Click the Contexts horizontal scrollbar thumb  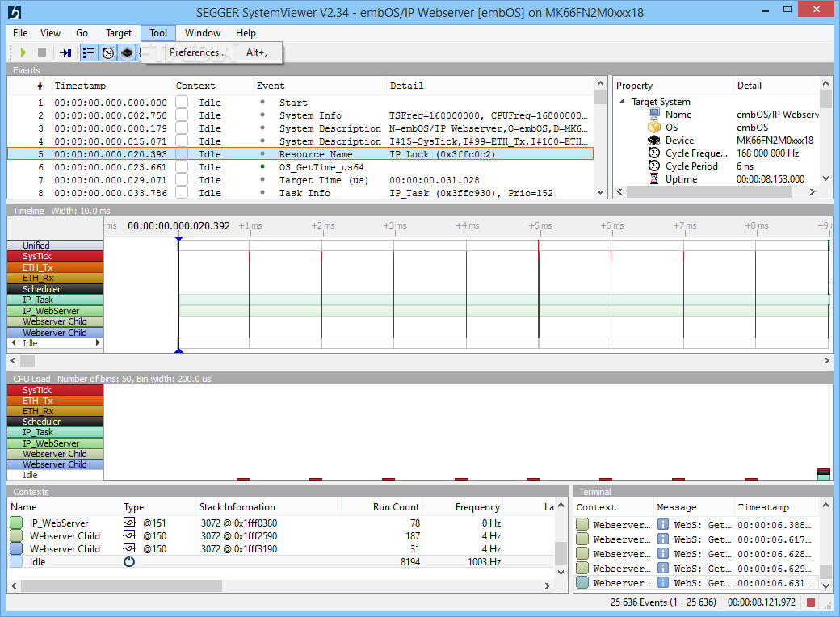pos(121,586)
